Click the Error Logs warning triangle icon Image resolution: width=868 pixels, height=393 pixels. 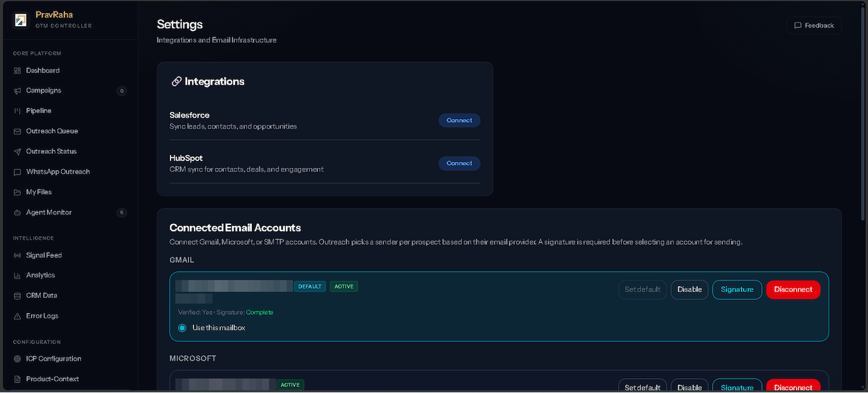click(17, 316)
